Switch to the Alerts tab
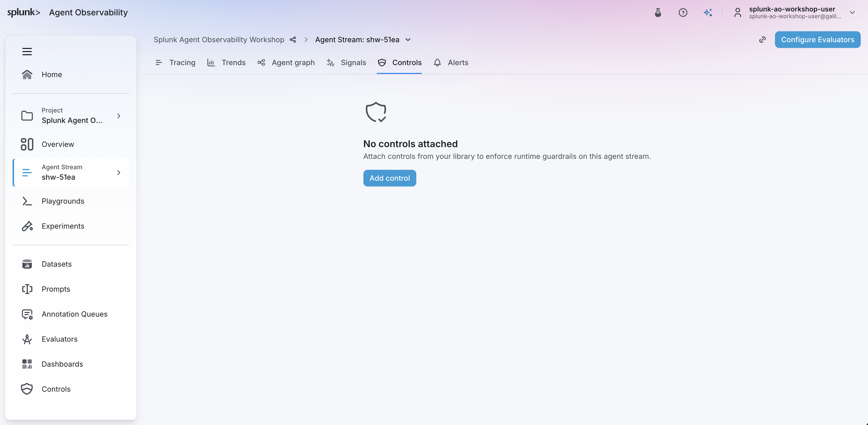Screen dimensions: 868x425 click(451, 62)
